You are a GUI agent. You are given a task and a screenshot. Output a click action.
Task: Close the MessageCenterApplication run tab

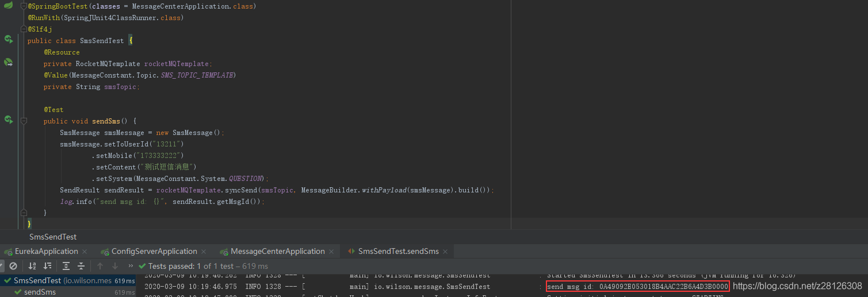point(331,252)
